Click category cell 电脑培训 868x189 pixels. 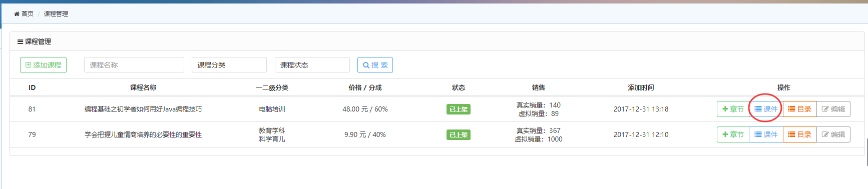click(272, 109)
